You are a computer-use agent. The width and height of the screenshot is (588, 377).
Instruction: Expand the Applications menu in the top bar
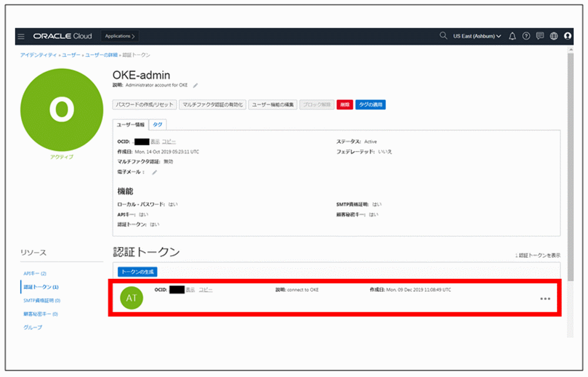click(x=119, y=36)
